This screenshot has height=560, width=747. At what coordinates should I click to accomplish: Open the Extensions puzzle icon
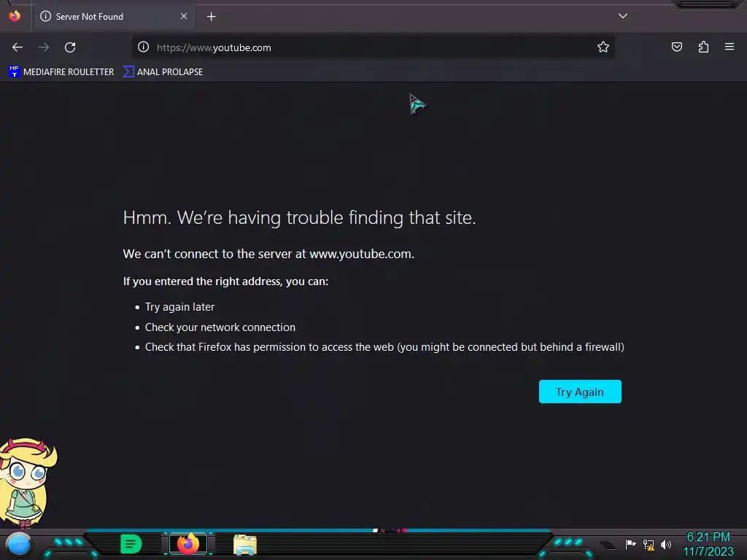[703, 47]
